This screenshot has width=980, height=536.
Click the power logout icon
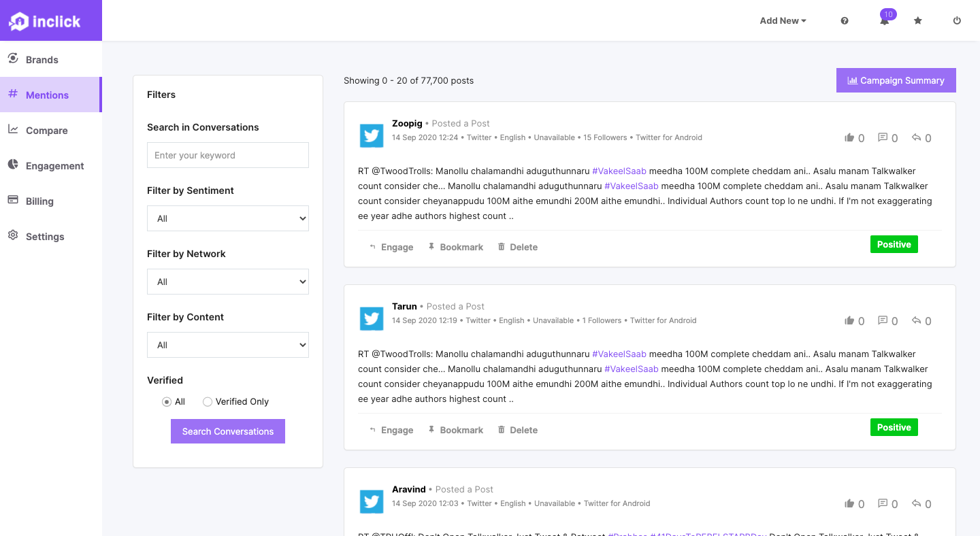click(957, 21)
